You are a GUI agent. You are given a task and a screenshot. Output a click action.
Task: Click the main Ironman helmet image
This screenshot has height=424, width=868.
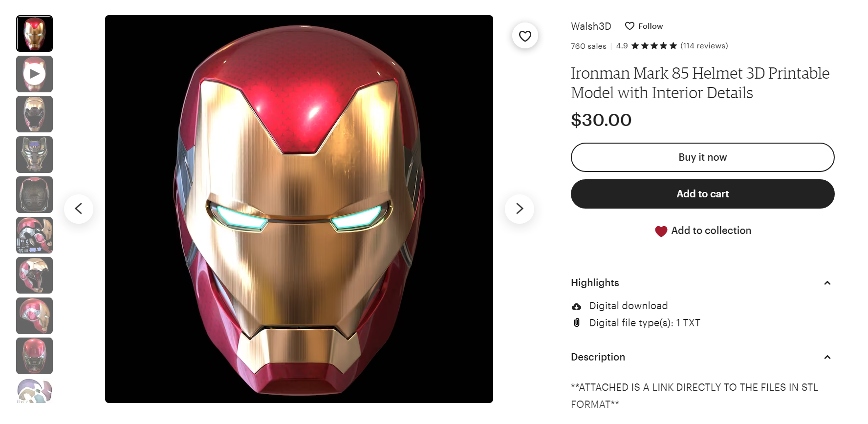(299, 209)
